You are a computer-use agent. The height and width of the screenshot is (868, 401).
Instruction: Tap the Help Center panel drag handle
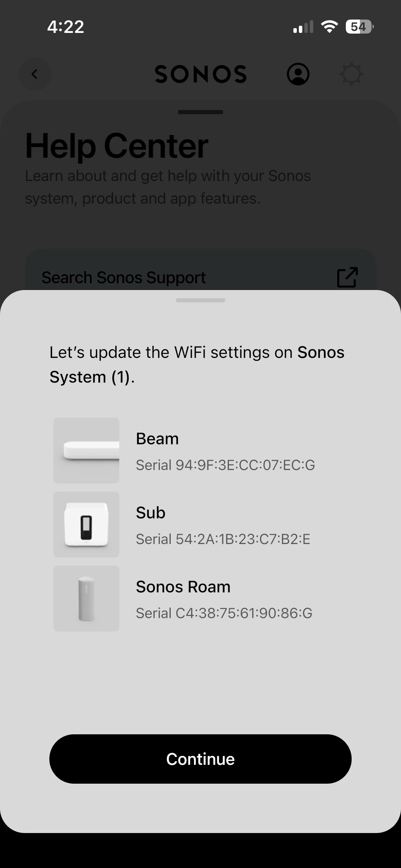[200, 112]
